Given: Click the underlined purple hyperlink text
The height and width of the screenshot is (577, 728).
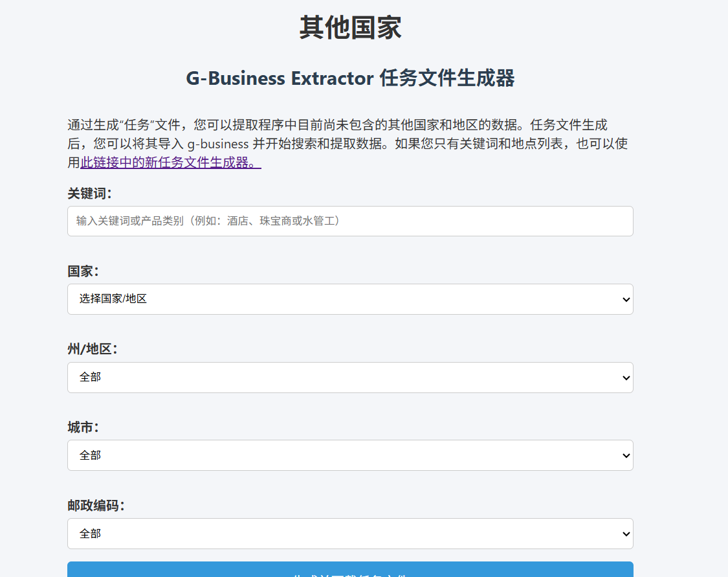Looking at the screenshot, I should [x=170, y=164].
